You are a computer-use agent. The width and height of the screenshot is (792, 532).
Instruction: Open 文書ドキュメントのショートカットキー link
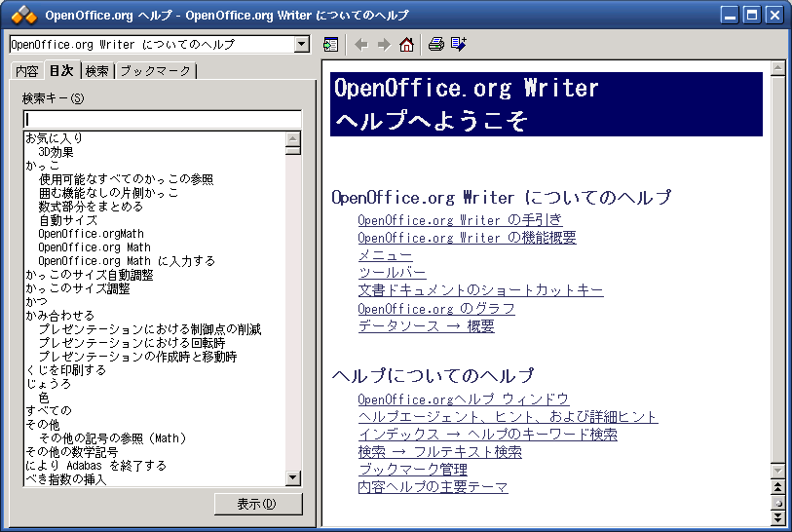pos(480,290)
